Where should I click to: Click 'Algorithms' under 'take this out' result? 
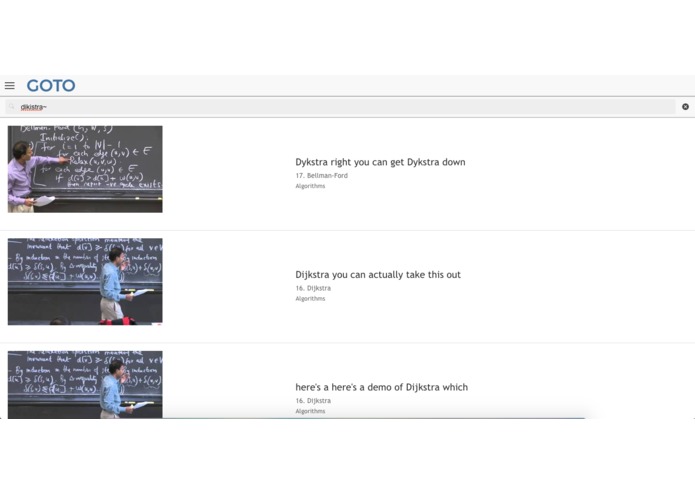point(310,299)
